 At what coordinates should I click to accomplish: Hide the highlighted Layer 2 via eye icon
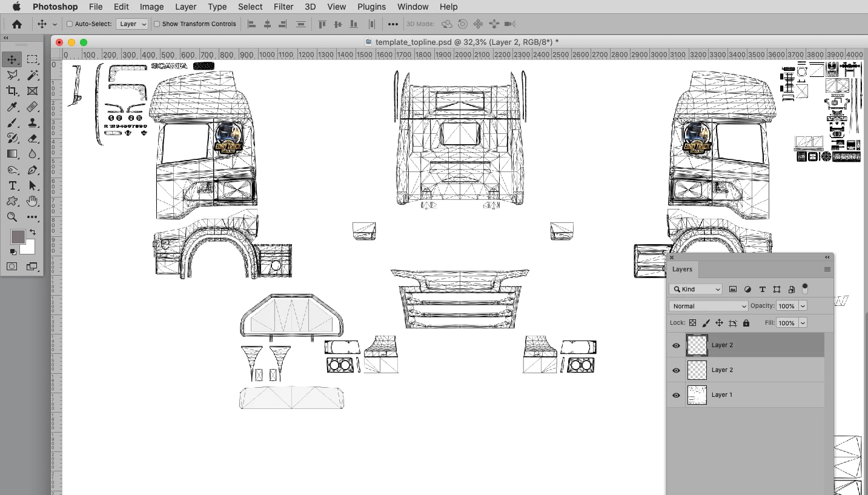click(677, 345)
